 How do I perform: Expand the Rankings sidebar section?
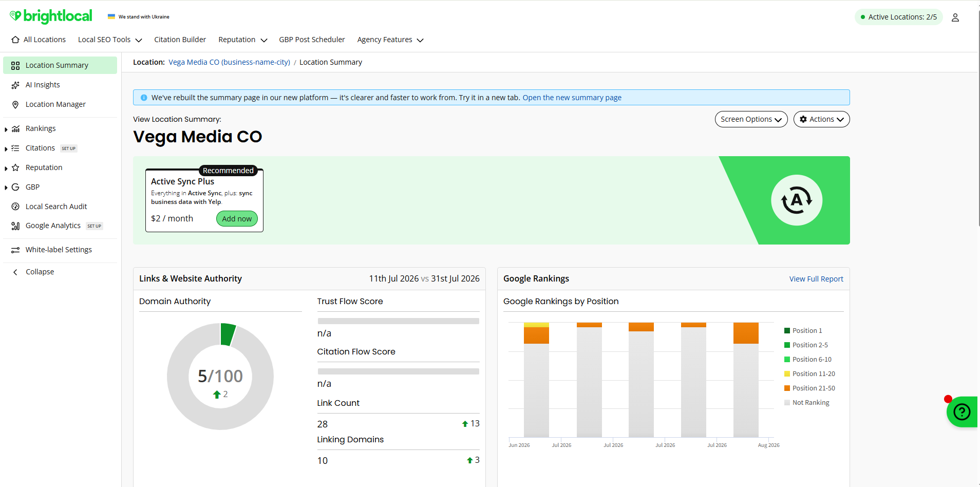6,129
